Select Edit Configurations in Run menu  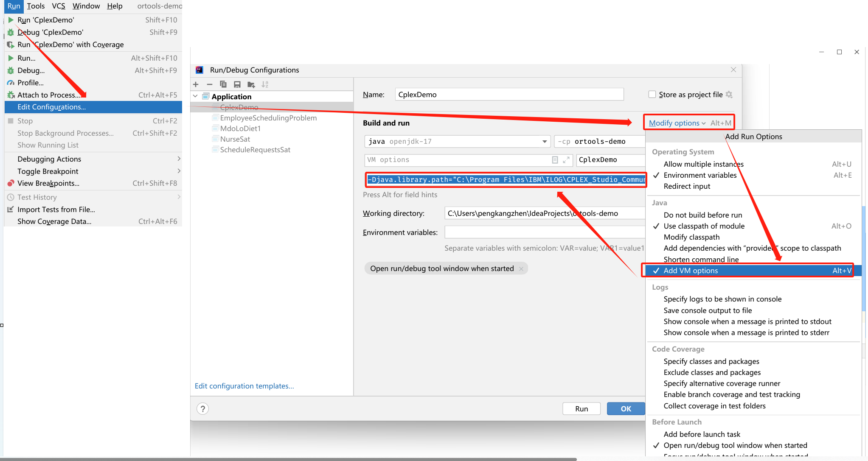(51, 107)
